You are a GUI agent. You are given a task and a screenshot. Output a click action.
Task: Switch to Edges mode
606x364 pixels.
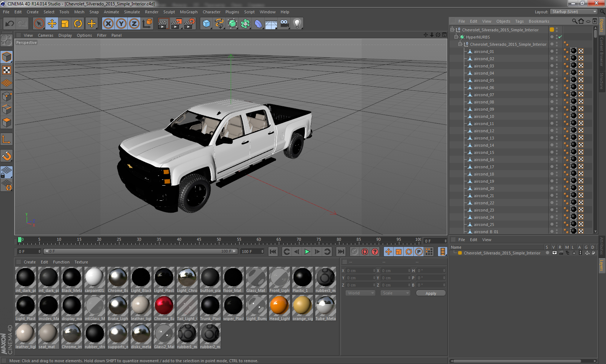(6, 109)
